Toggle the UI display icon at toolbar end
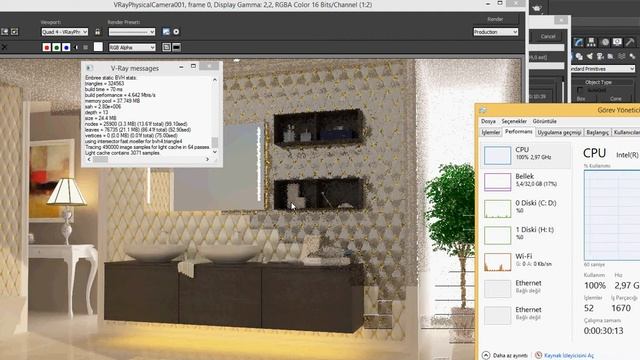Image resolution: width=640 pixels, height=360 pixels. [176, 47]
